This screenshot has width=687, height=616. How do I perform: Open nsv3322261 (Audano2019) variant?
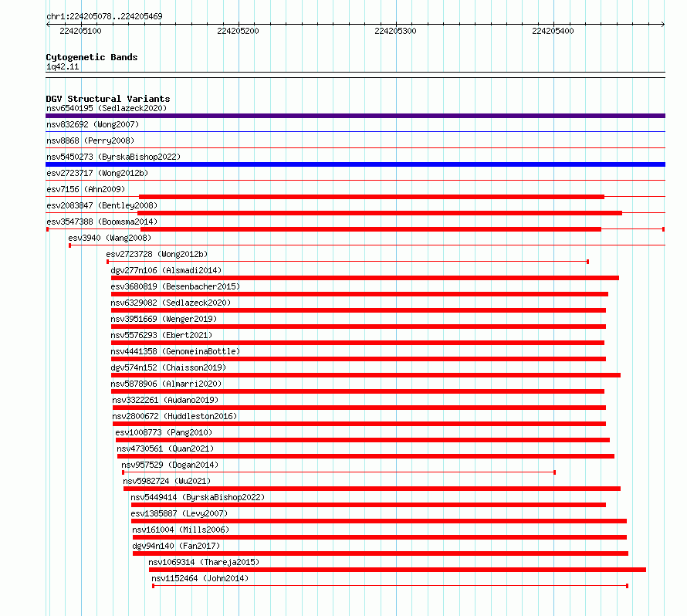165,400
